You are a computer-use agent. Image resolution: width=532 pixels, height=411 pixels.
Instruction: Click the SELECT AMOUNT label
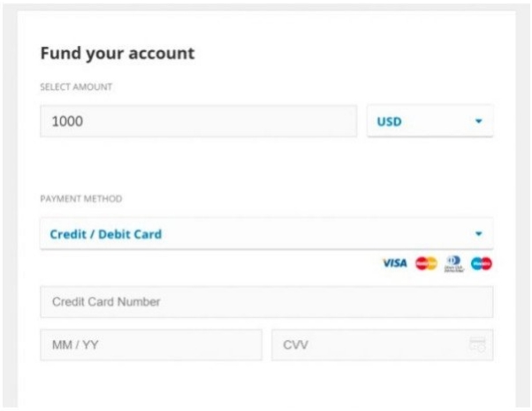[x=76, y=87]
